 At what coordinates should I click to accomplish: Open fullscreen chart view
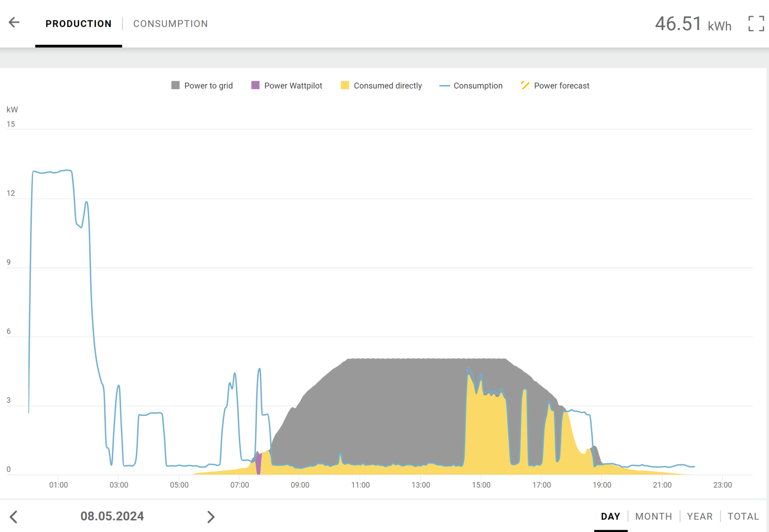tap(756, 24)
